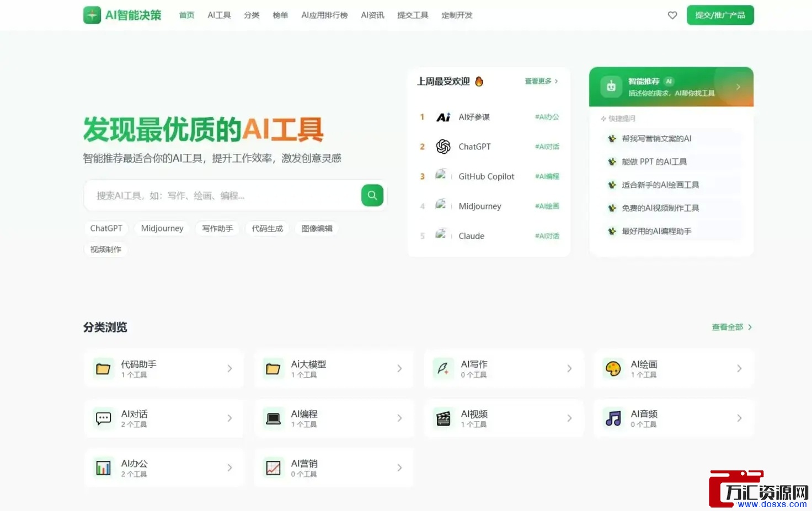Select the 视频制作 search tag
The image size is (812, 511).
point(106,249)
